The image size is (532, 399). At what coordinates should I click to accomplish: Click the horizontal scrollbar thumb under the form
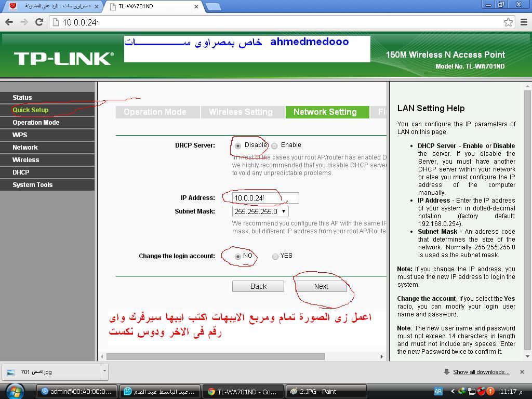click(216, 356)
